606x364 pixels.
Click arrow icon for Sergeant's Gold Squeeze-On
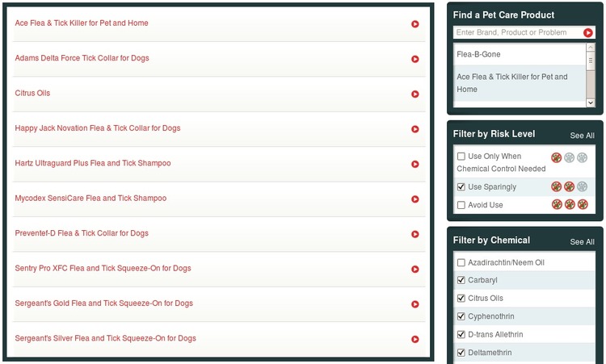coord(415,304)
